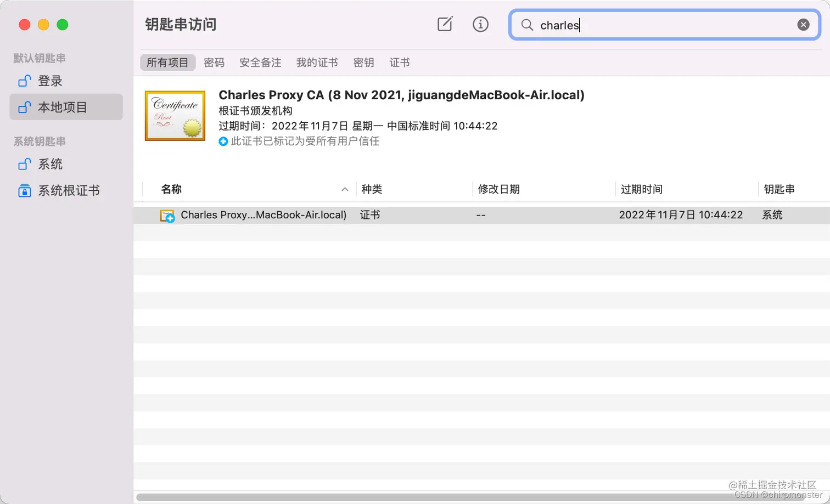Switch to the 密码 tab
The width and height of the screenshot is (830, 504).
(x=214, y=63)
